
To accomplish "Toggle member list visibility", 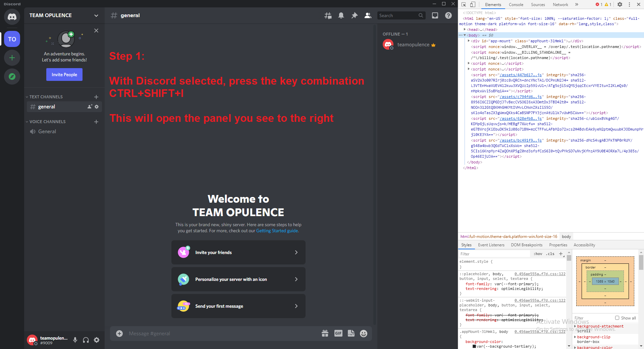I will click(368, 15).
